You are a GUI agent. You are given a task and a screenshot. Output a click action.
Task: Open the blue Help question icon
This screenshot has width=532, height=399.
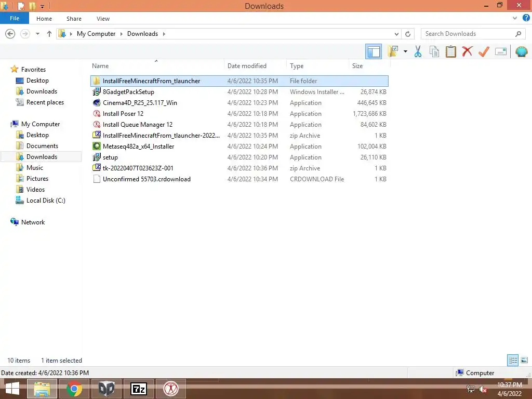click(526, 18)
